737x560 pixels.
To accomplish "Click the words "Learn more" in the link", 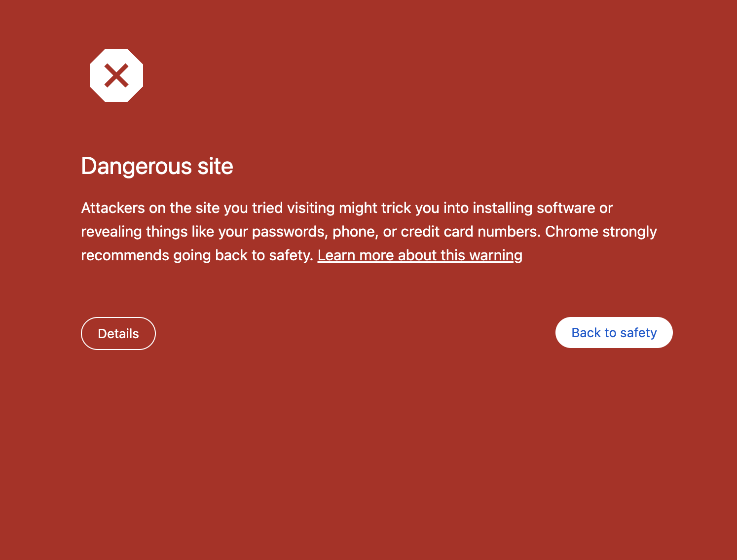I will (356, 255).
